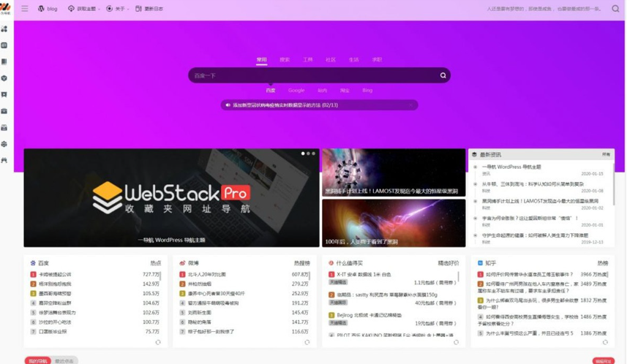Image resolution: width=630 pixels, height=364 pixels.
Task: Click the 百度 paw icon in hot list
Action: (33, 263)
